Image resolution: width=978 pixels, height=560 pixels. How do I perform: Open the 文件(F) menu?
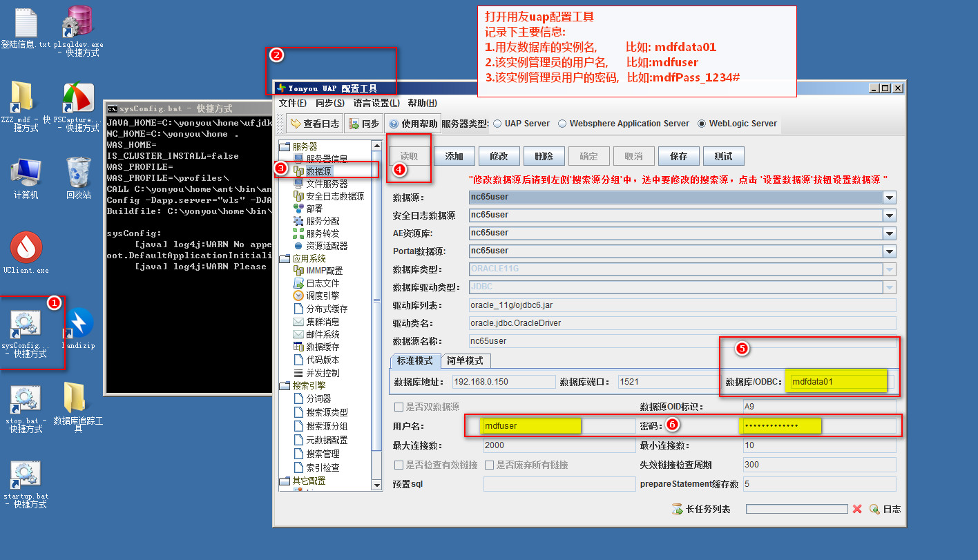[x=292, y=103]
